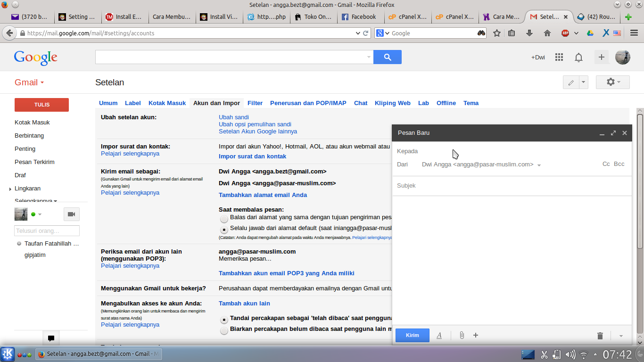Viewport: 644px width, 362px height.
Task: Switch to the Umum settings tab
Action: 108,103
